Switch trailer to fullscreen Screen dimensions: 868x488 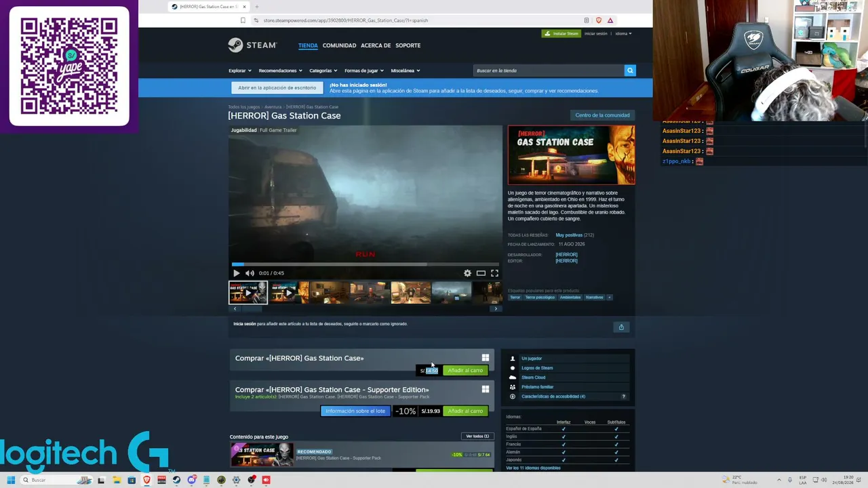pyautogui.click(x=494, y=273)
